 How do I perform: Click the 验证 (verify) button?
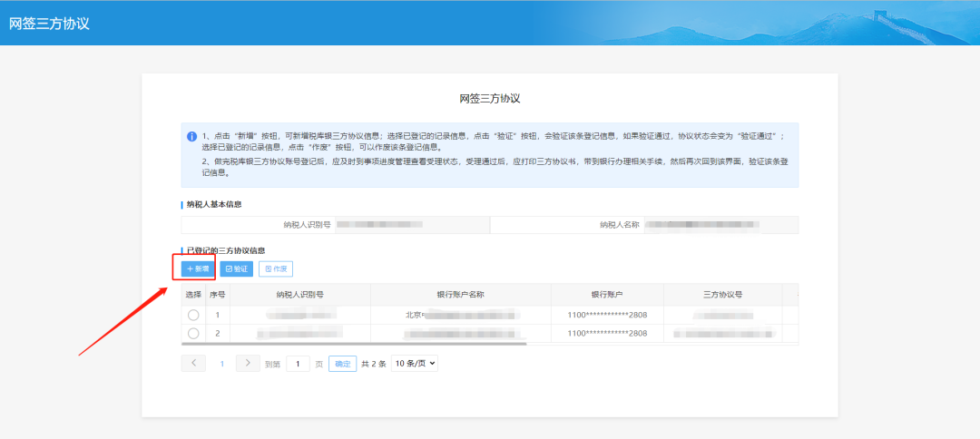236,268
